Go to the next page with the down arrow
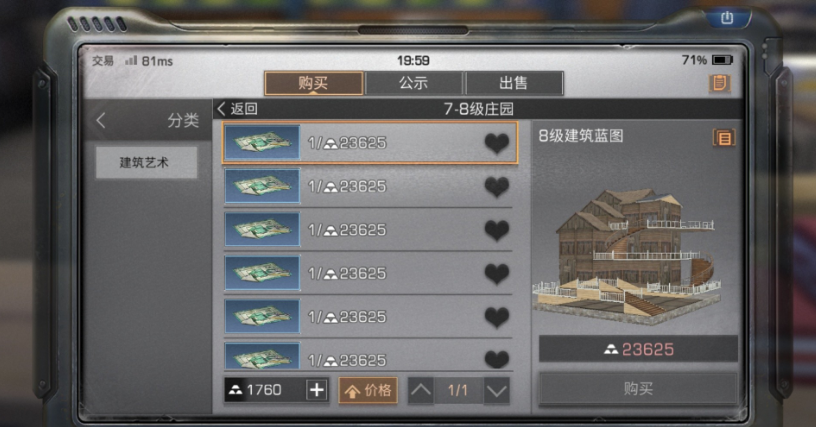 click(496, 390)
